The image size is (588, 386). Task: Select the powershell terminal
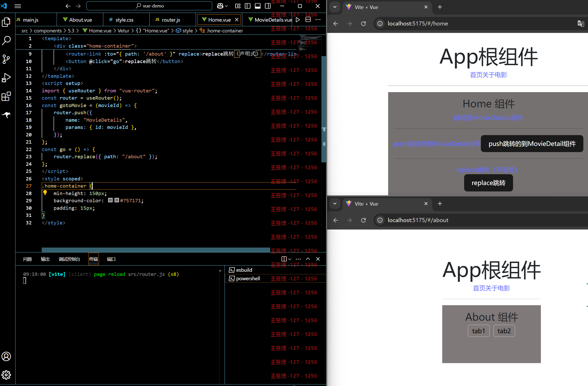(x=276, y=278)
